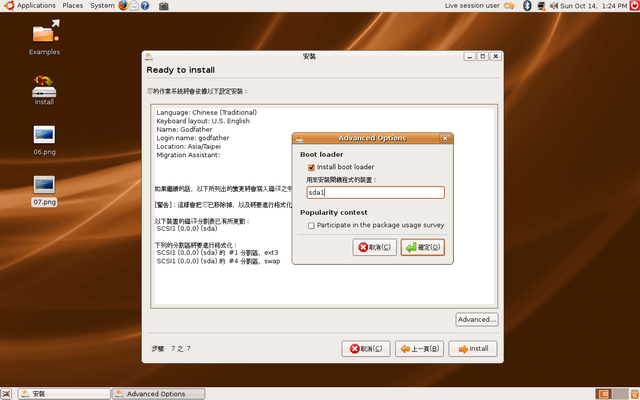Click the show desktop icon in bottom panel
640x400 pixels.
coord(7,394)
